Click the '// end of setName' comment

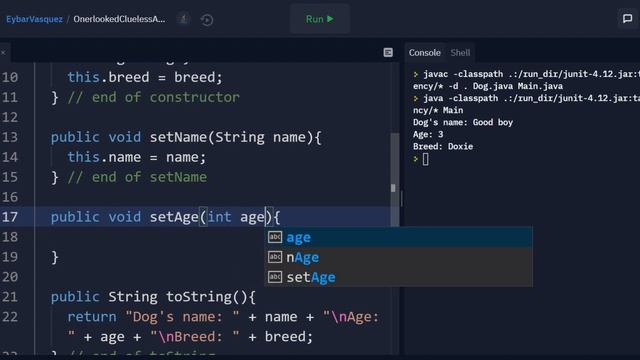[137, 177]
